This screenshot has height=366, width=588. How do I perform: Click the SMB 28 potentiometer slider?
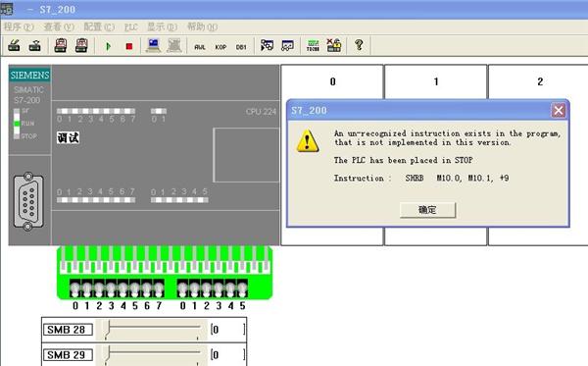tap(152, 330)
